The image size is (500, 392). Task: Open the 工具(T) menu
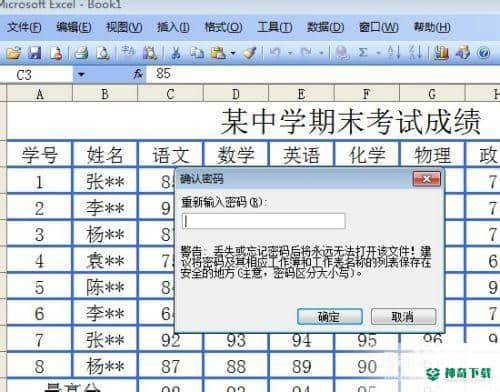click(x=275, y=27)
